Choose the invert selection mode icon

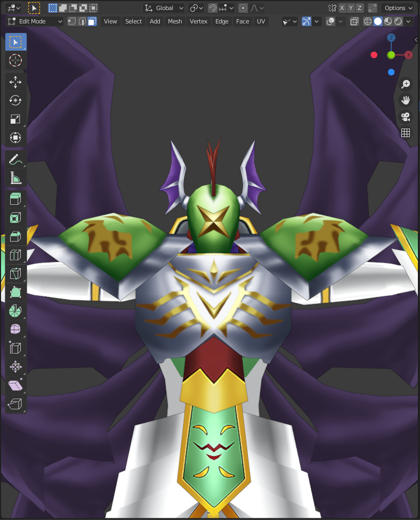tap(84, 8)
